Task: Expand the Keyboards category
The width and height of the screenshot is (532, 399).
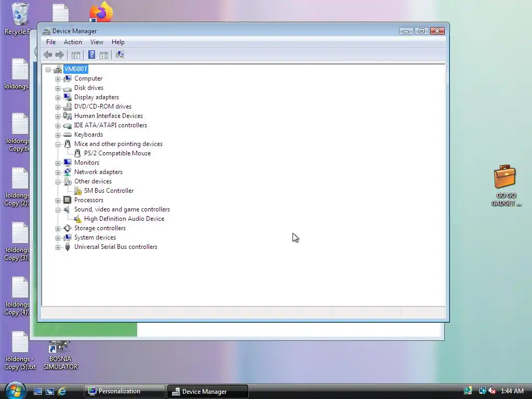Action: click(x=58, y=135)
